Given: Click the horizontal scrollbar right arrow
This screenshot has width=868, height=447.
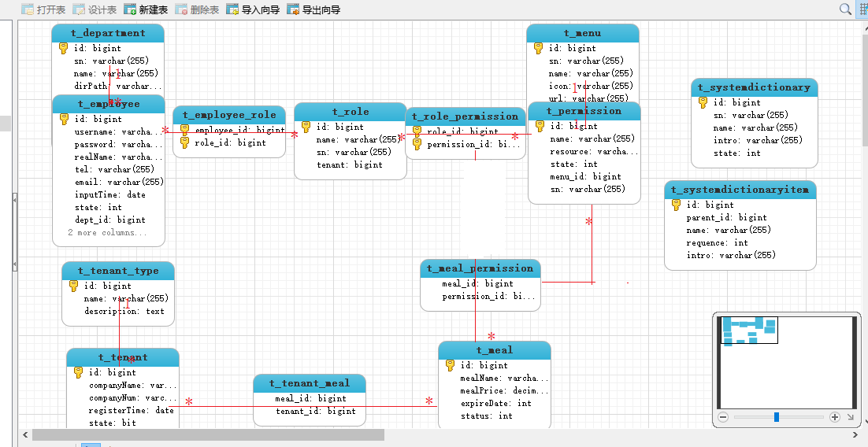Looking at the screenshot, I should click(857, 434).
